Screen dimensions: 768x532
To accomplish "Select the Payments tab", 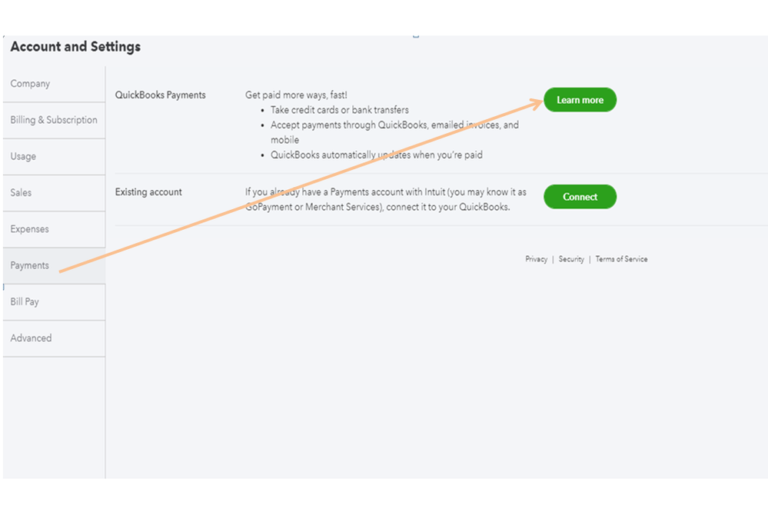I will (30, 265).
